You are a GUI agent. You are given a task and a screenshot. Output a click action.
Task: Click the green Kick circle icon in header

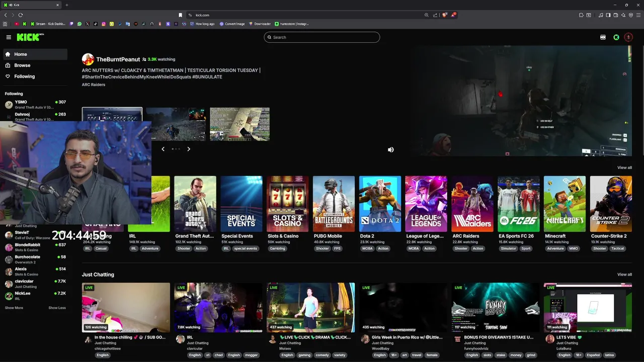616,37
